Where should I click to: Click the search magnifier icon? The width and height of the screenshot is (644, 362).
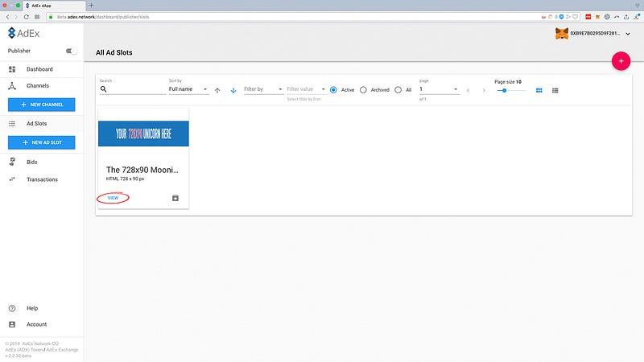(x=104, y=89)
